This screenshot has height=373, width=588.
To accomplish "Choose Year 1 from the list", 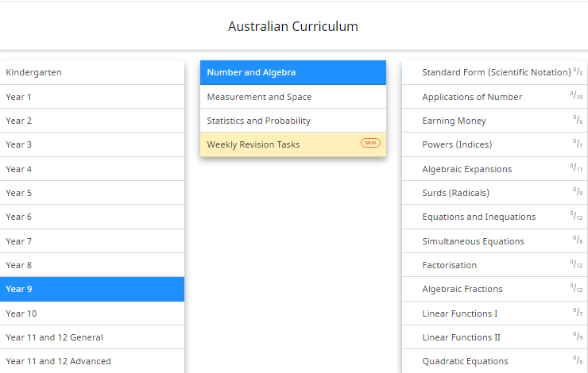I will tap(91, 97).
